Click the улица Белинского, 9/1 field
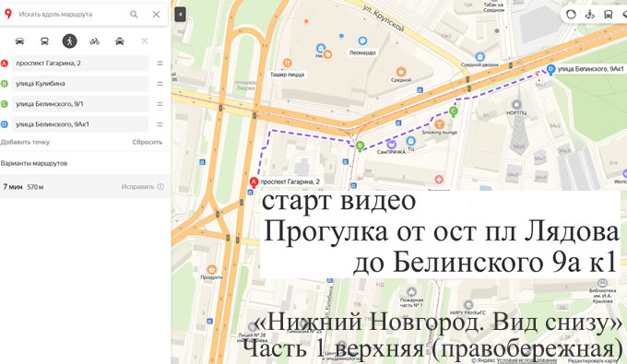Screen dimensions: 627x364 tap(80, 104)
